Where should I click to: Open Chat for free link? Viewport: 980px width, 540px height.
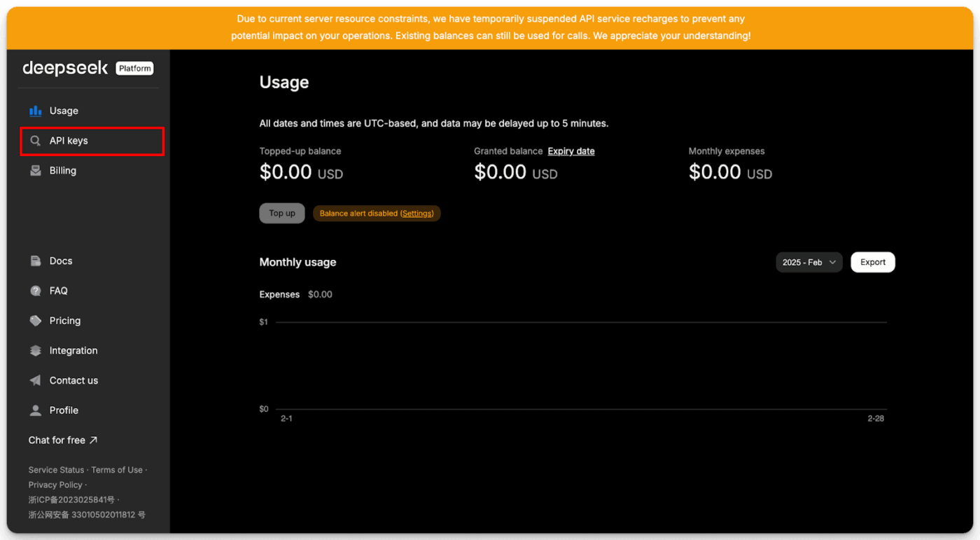click(63, 441)
